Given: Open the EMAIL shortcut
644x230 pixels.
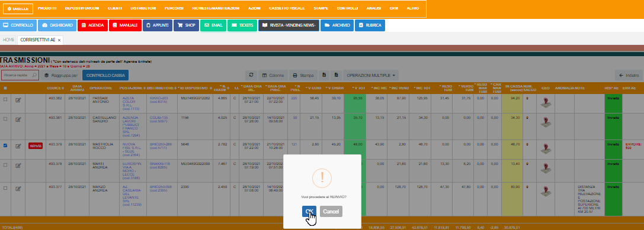Looking at the screenshot, I should pos(213,25).
